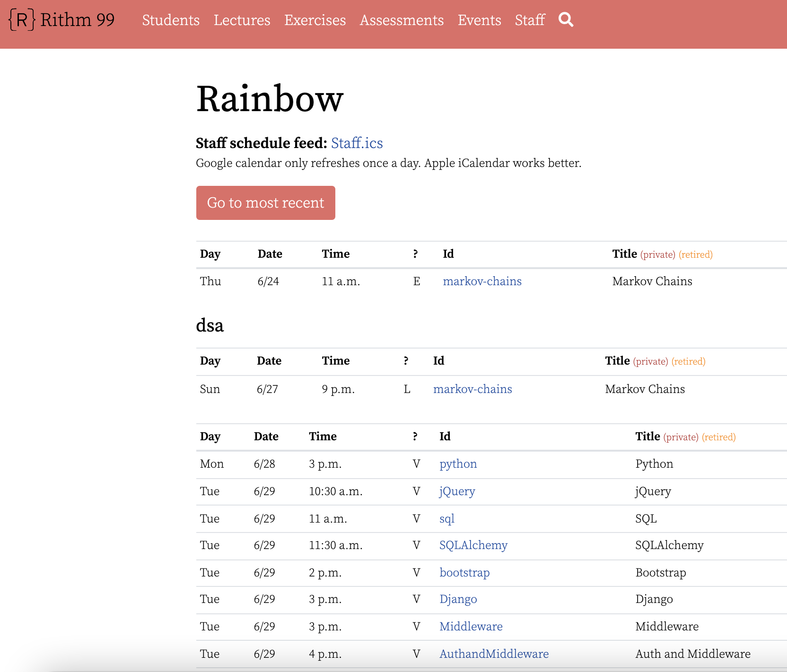Click the '6/28' date cell
The image size is (787, 672).
264,464
